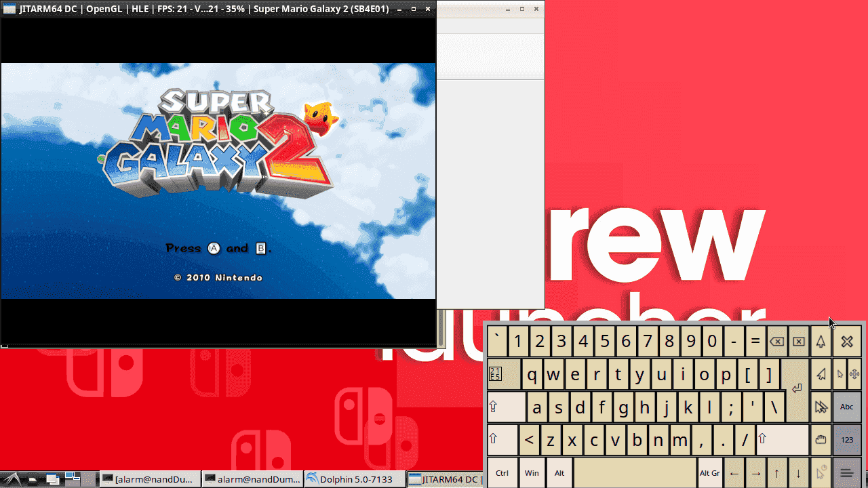Tap the d key
Image resolution: width=868 pixels, height=488 pixels.
tap(580, 407)
